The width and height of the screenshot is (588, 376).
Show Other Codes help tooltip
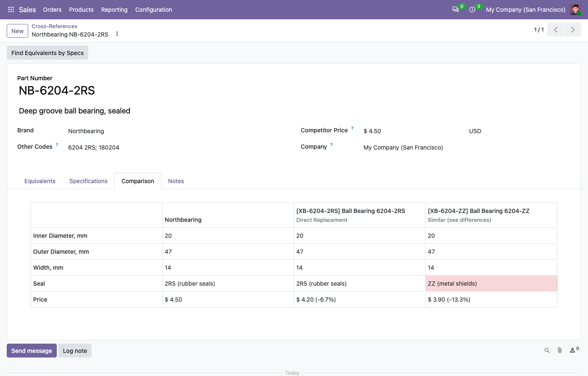coord(57,145)
